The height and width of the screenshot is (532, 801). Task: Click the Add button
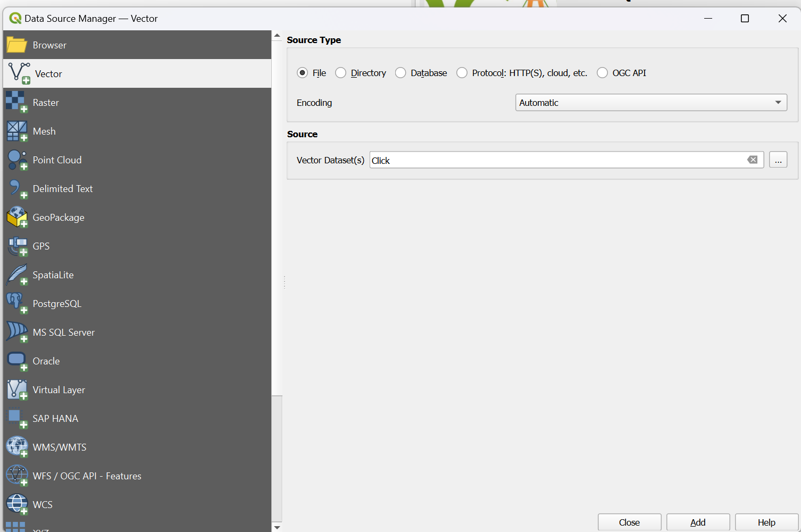tap(698, 522)
